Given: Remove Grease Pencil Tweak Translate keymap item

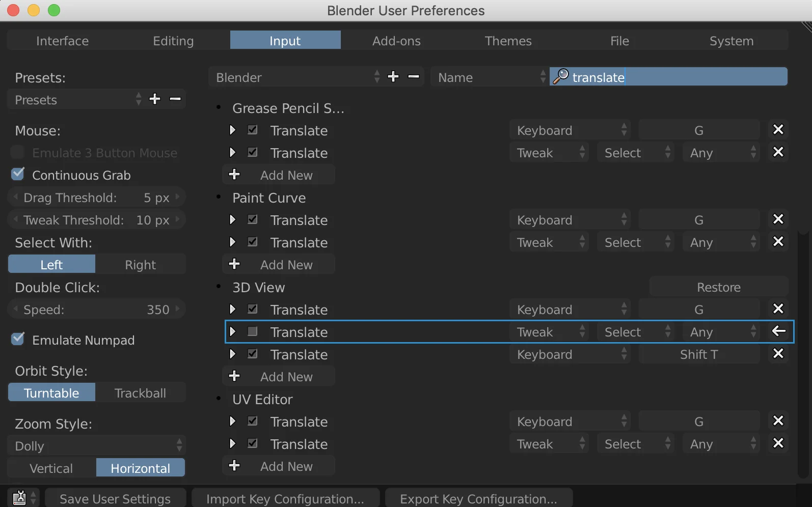Looking at the screenshot, I should point(778,152).
